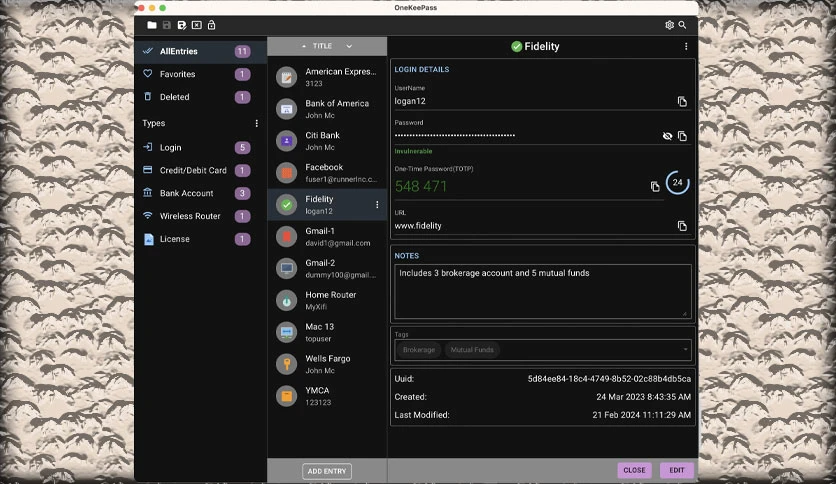
Task: Select Favorites category
Action: [200, 74]
